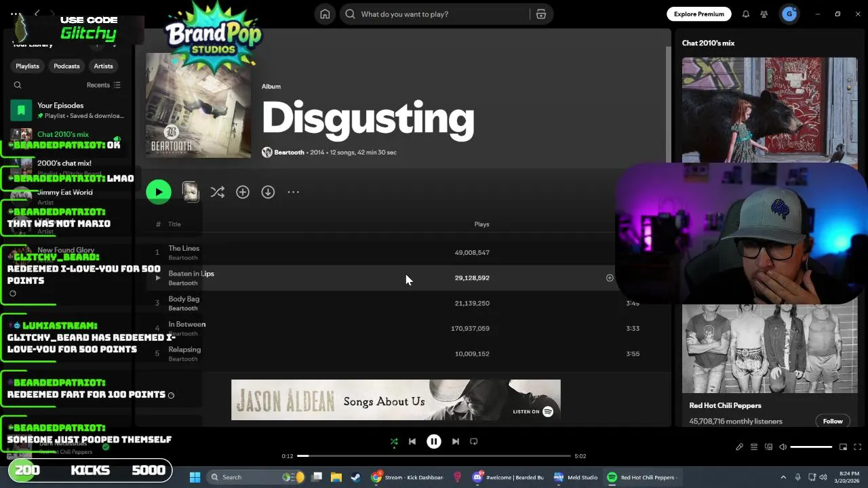
Task: Add Beaten in Lips to Liked Songs
Action: coord(610,278)
